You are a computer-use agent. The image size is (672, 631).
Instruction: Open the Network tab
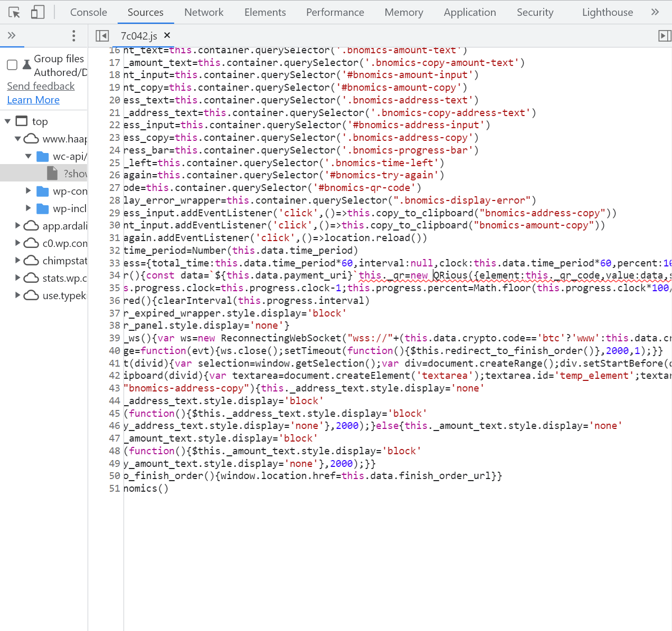204,12
